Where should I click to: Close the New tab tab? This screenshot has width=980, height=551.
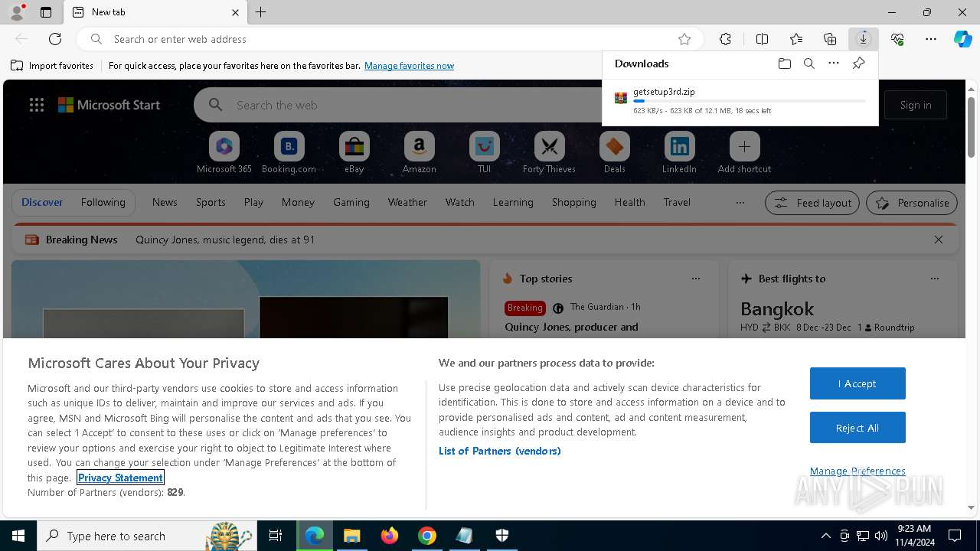tap(235, 12)
